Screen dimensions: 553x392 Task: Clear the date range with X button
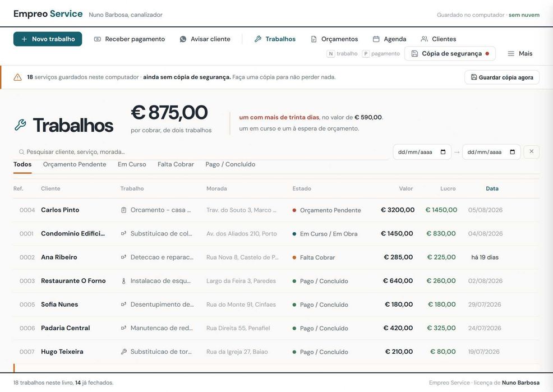point(532,151)
